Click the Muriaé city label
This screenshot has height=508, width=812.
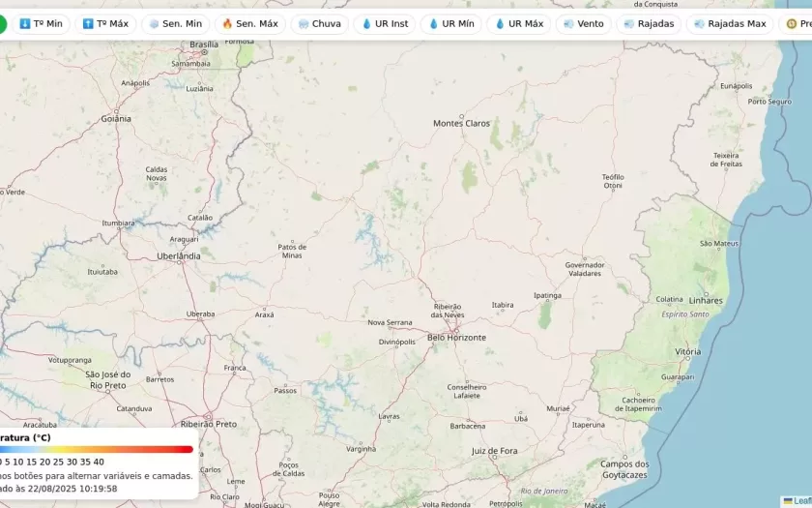pyautogui.click(x=559, y=408)
